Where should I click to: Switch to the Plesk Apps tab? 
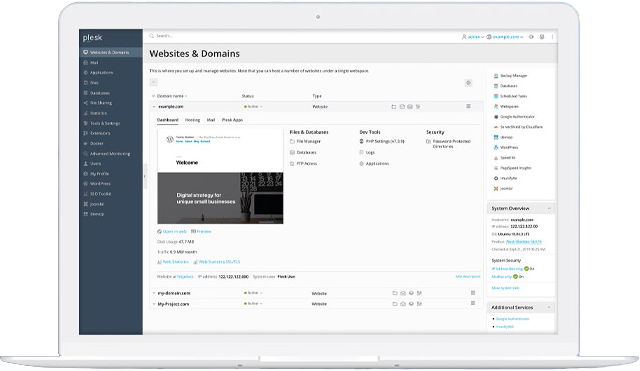tap(232, 120)
